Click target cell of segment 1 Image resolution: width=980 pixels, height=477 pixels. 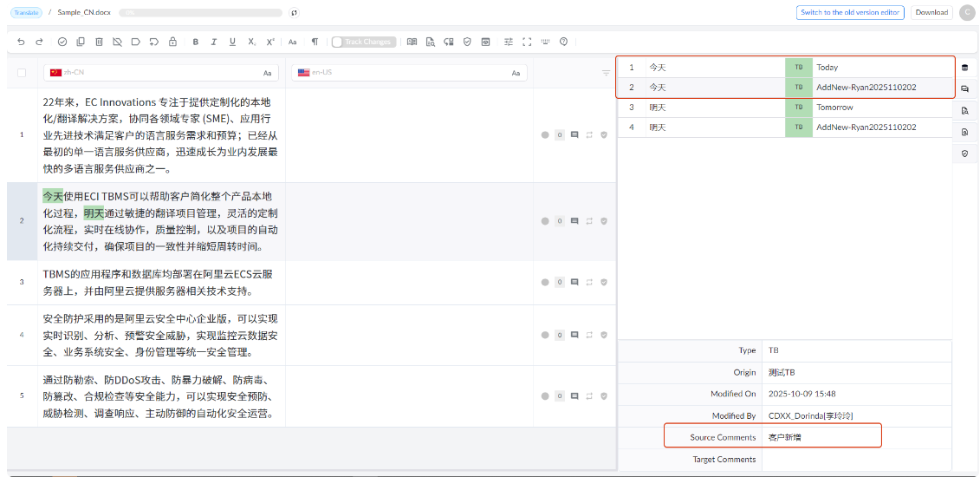click(x=409, y=135)
